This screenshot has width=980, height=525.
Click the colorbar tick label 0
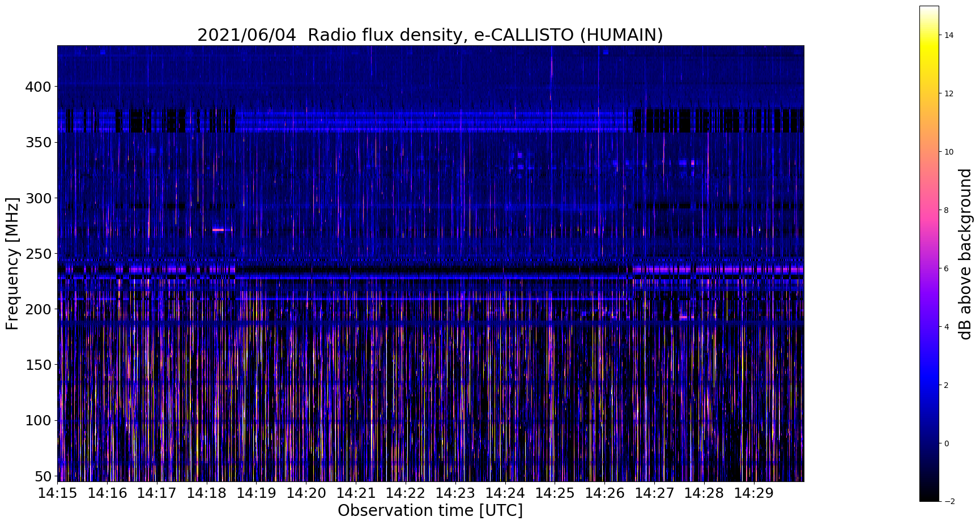click(x=947, y=443)
